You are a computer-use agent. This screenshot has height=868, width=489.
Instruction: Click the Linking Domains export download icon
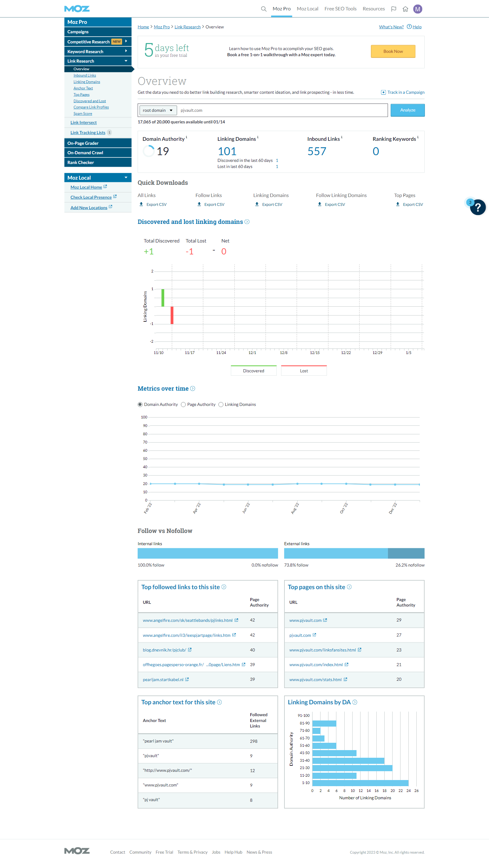tap(257, 204)
